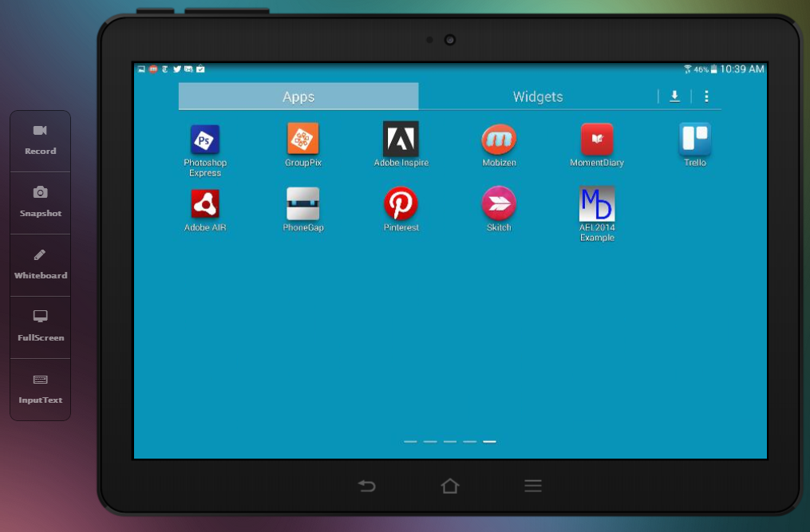The image size is (810, 532).
Task: Tap the Android back button
Action: [367, 486]
